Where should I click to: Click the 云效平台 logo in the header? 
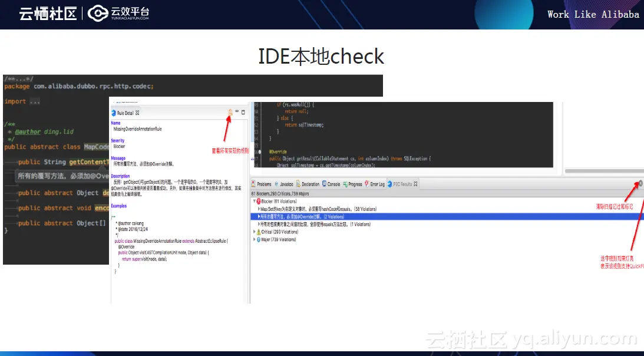click(x=118, y=13)
